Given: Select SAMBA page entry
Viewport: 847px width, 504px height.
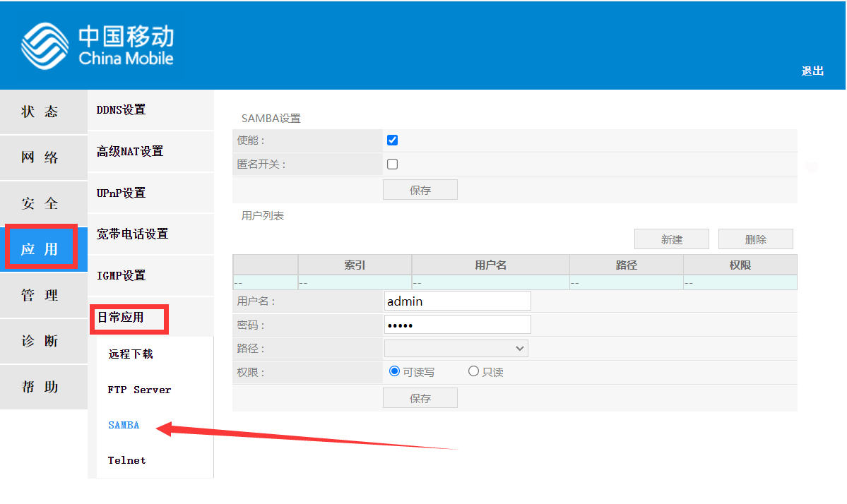Looking at the screenshot, I should [124, 425].
